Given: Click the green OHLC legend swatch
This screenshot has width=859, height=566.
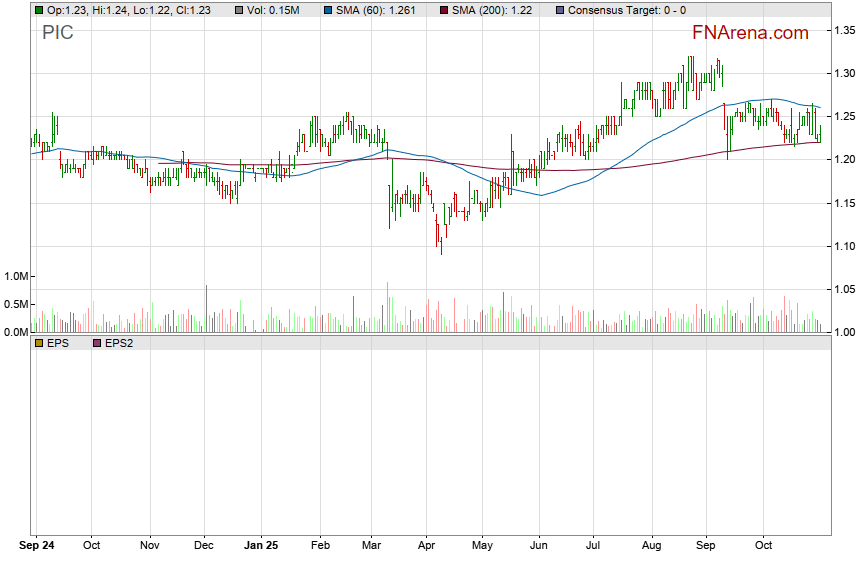Looking at the screenshot, I should coord(39,10).
